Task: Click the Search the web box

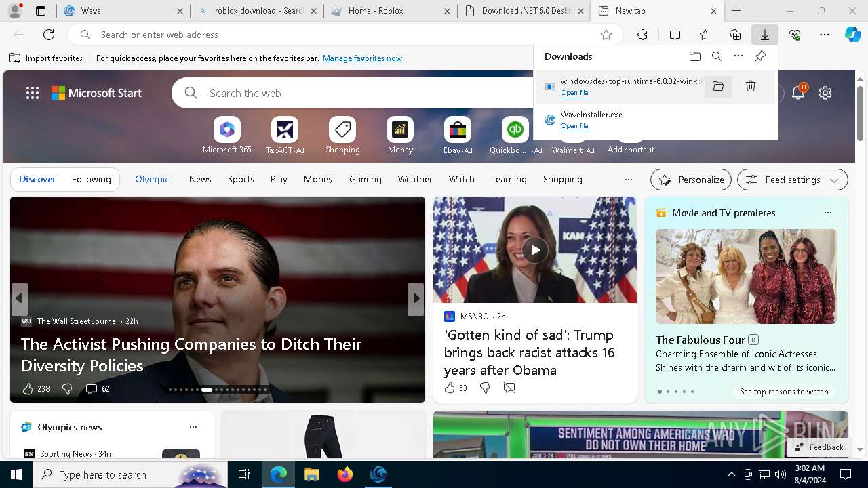Action: 373,93
